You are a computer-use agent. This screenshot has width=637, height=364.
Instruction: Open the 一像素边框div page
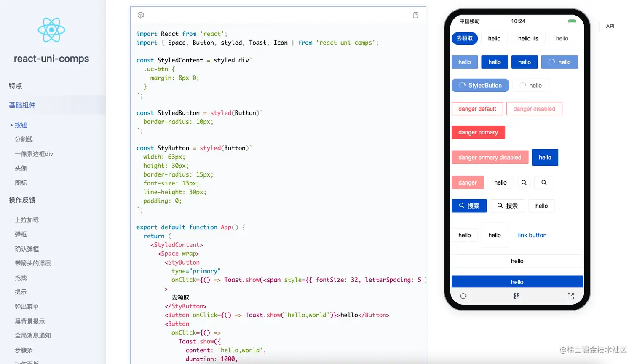34,154
